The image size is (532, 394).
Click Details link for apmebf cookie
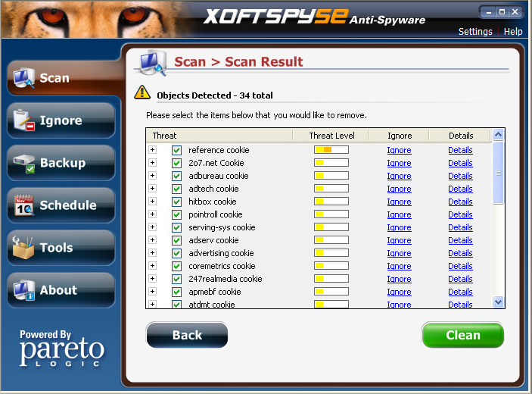[460, 292]
